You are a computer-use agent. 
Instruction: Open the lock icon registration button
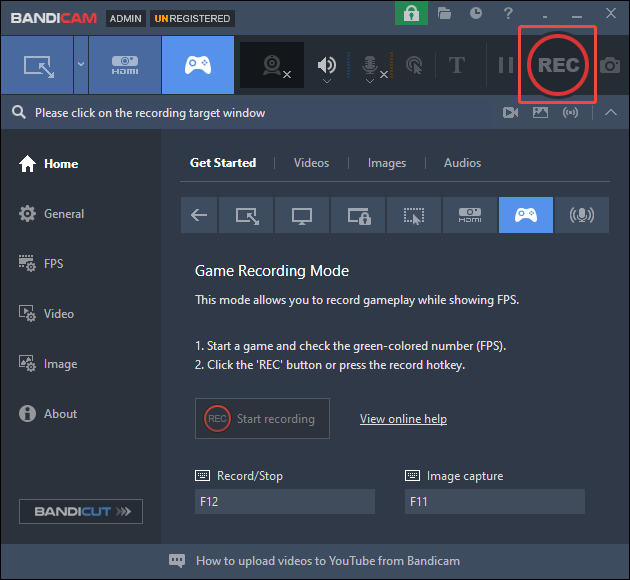click(411, 13)
